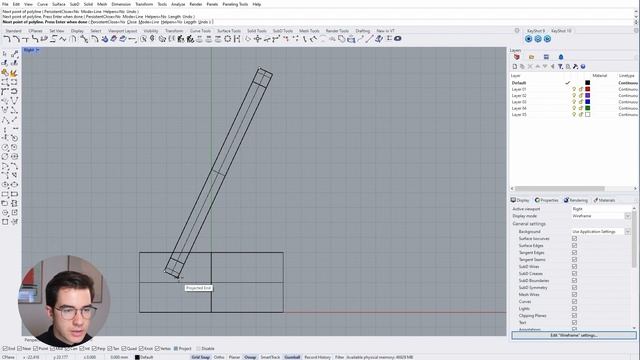The width and height of the screenshot is (640, 360).
Task: Switch to the Curve Tools toolbar tab
Action: [200, 31]
